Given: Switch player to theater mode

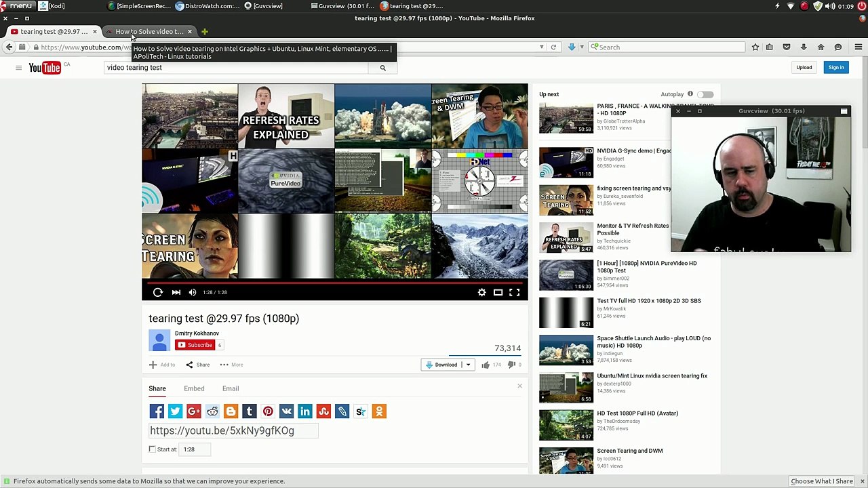Looking at the screenshot, I should 498,292.
